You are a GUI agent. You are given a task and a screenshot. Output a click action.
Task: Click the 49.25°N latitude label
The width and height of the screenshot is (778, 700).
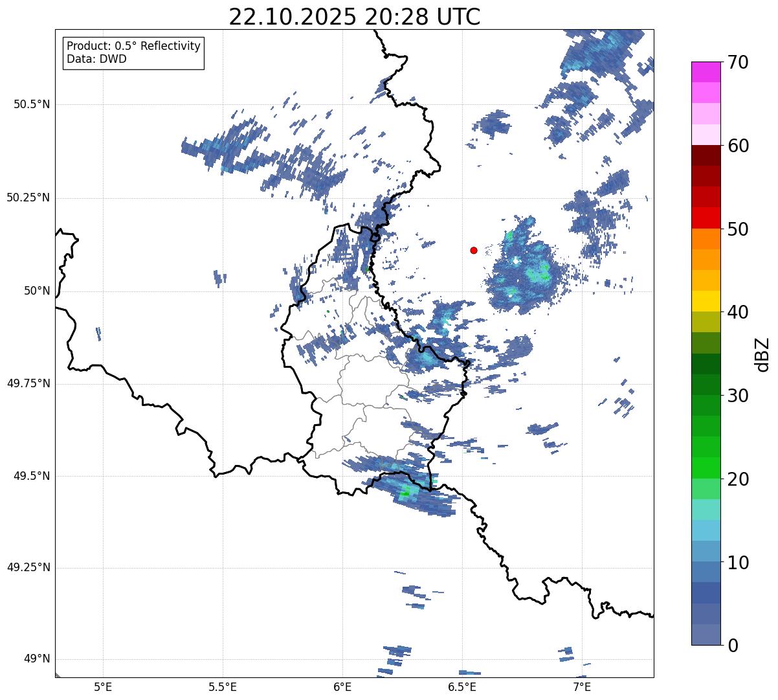click(x=28, y=567)
